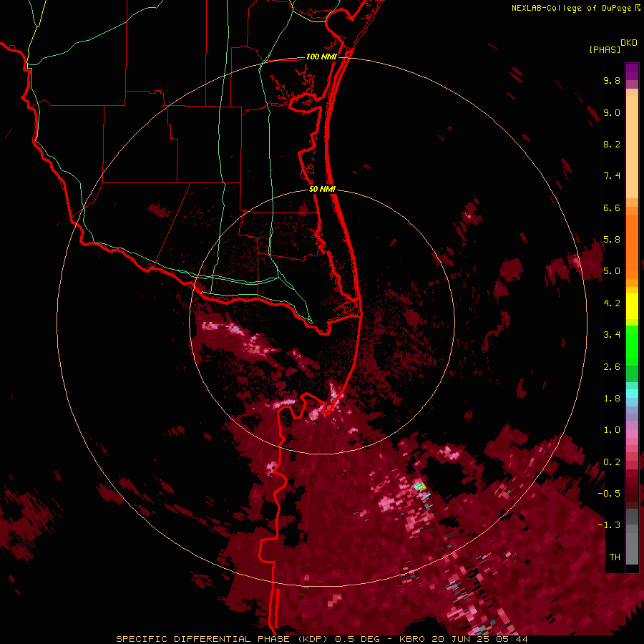Click the 0.2 value on the color scale
Image resolution: width=644 pixels, height=644 pixels.
[x=612, y=462]
